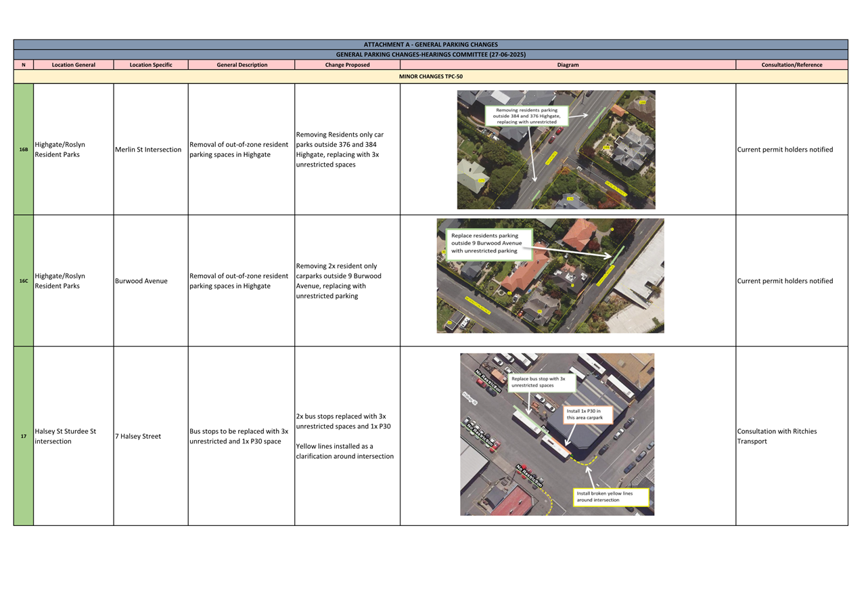Select row 16C general description about out-of-zone parking

(x=239, y=281)
